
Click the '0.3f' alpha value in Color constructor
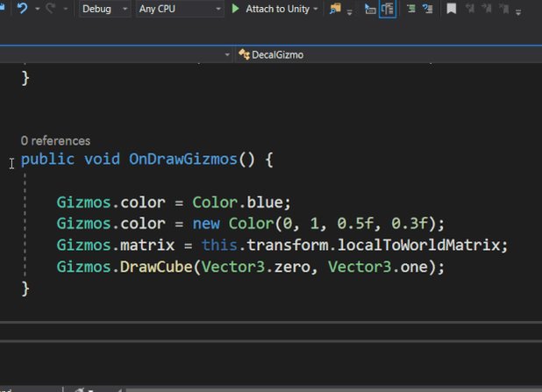pyautogui.click(x=410, y=224)
